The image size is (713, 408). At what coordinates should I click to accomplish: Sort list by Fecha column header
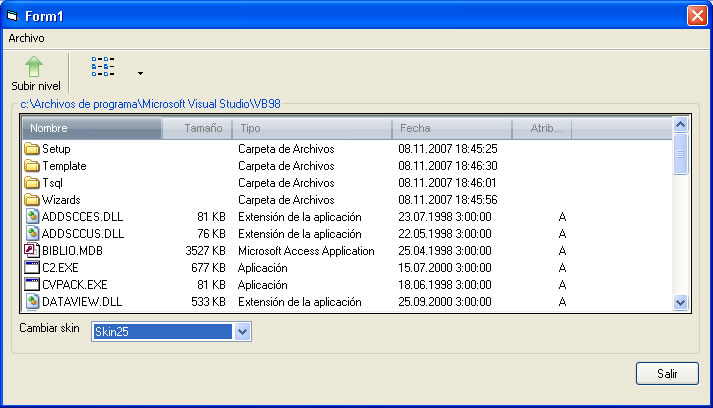click(x=452, y=129)
